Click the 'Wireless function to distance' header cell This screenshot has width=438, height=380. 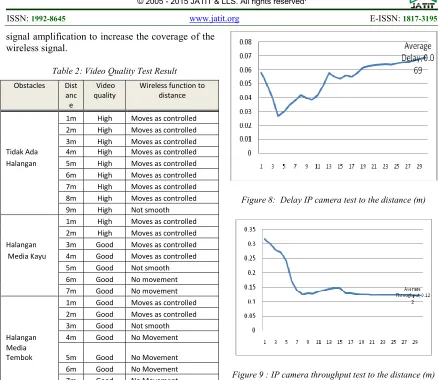172,95
